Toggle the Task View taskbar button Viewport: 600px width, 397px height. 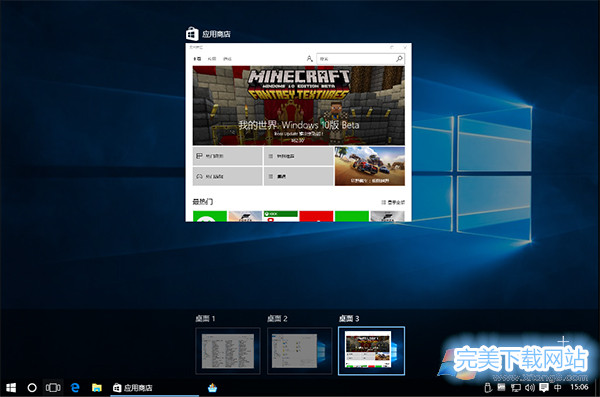click(53, 388)
